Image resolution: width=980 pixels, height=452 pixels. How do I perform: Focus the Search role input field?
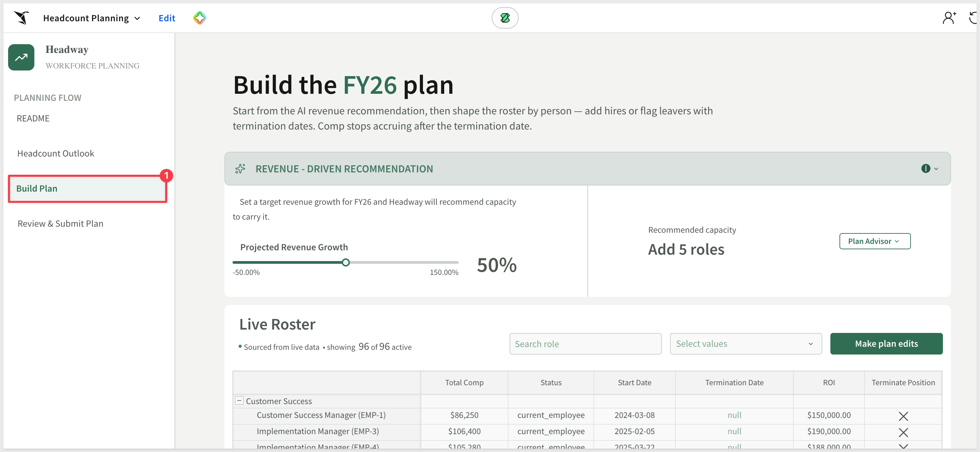[585, 344]
